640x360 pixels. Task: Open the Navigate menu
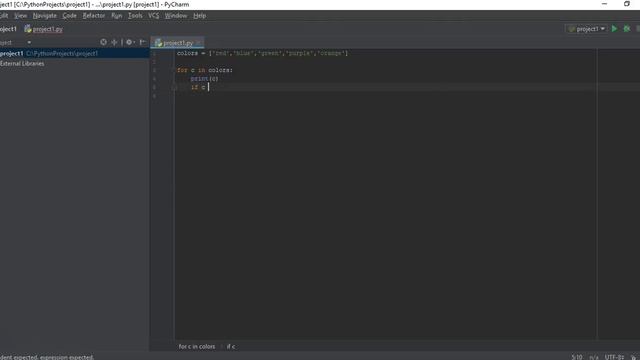[44, 16]
